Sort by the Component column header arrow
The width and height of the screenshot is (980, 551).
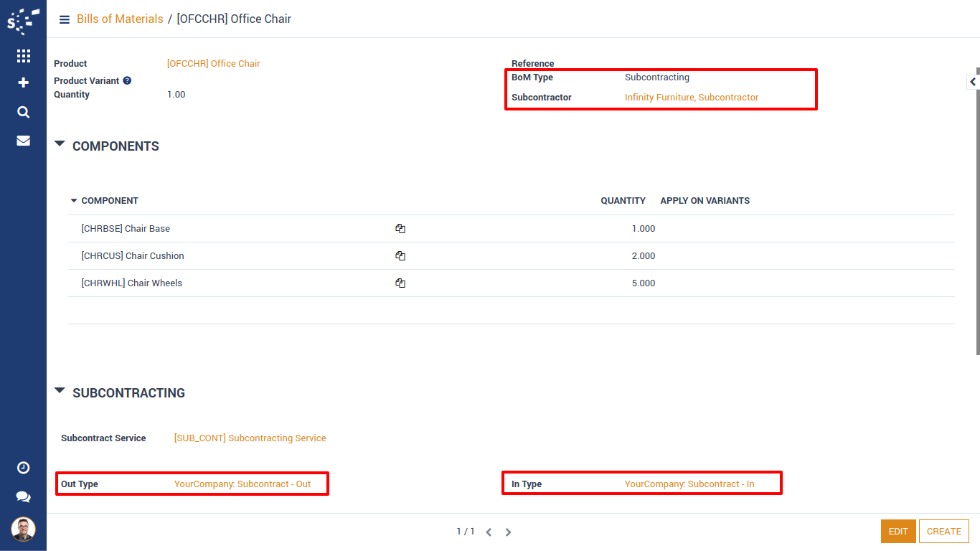click(73, 201)
